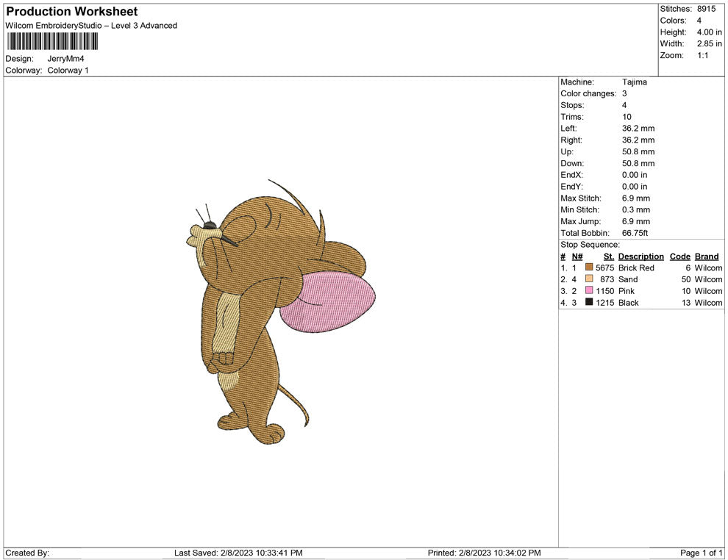728x560 pixels.
Task: Click the Stitches value '8915'
Action: 706,9
